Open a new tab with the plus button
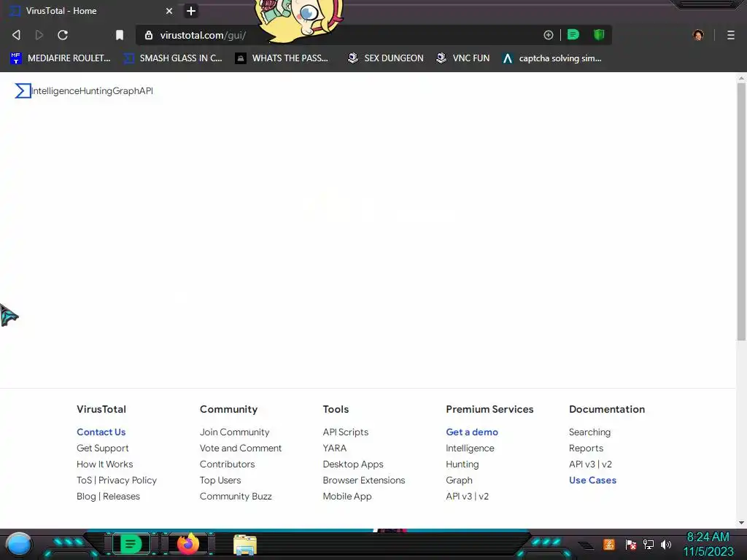 [191, 10]
